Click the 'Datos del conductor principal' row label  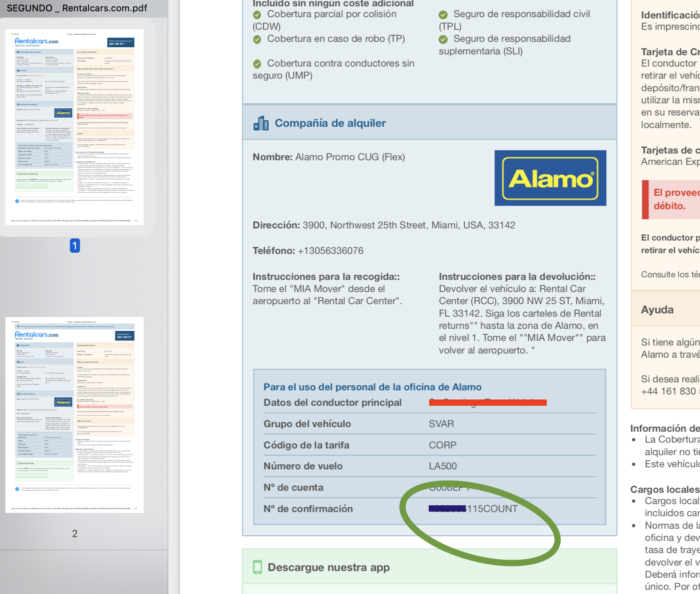point(333,403)
